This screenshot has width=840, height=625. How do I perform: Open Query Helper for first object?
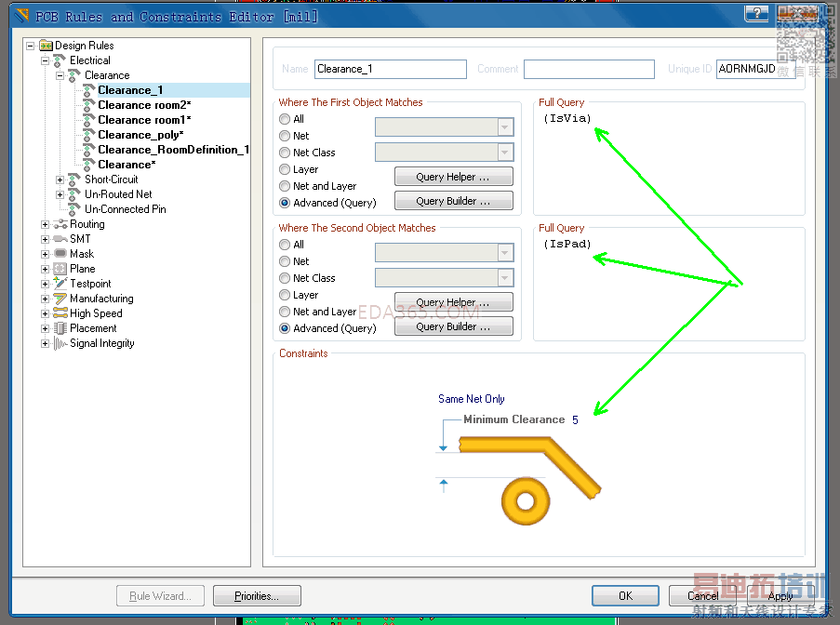(453, 177)
